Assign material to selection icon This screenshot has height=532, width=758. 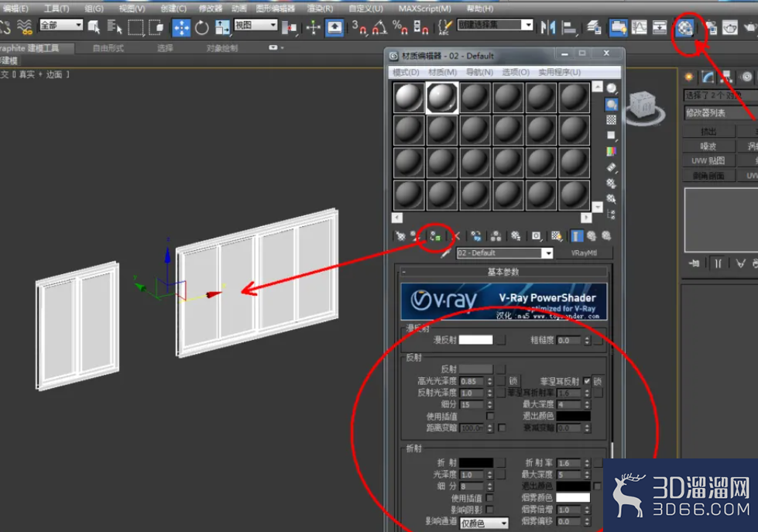coord(435,236)
